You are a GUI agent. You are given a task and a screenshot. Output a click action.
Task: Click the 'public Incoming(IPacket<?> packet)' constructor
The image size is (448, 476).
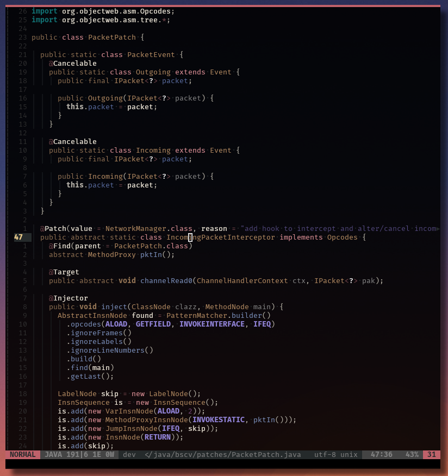pos(132,177)
